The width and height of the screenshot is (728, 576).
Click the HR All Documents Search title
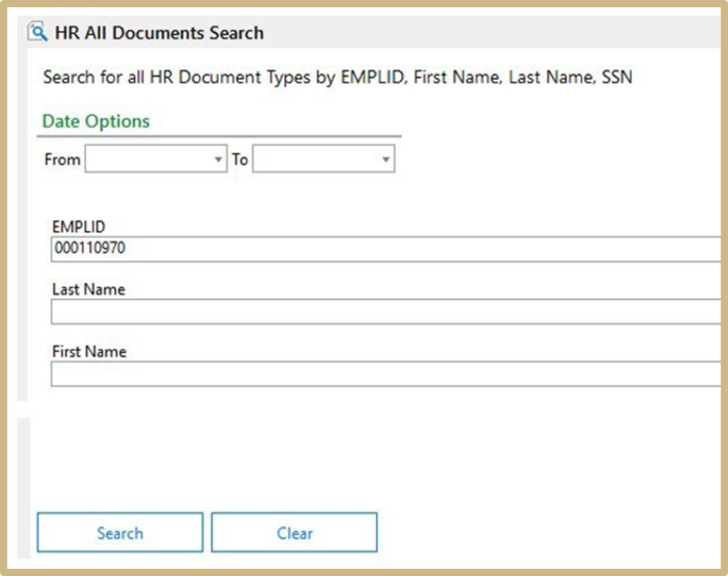[x=159, y=33]
